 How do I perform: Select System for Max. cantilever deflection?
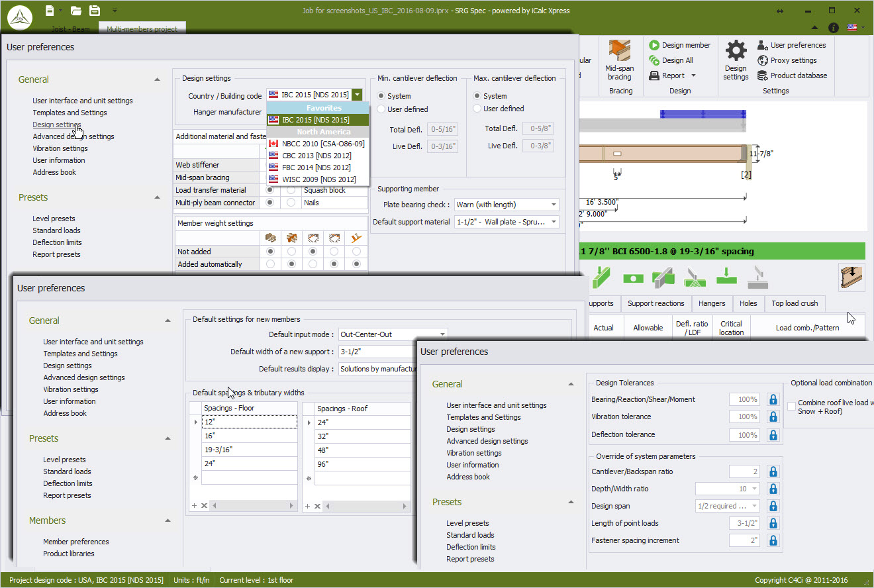[x=477, y=96]
